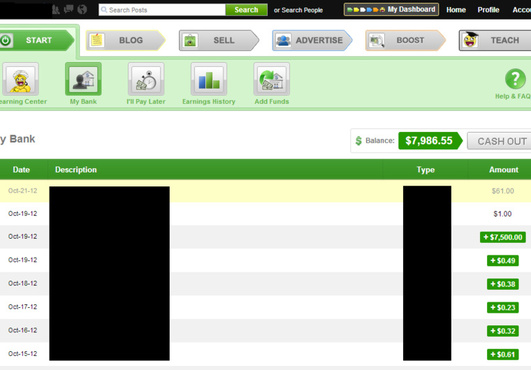Click the green Search button
This screenshot has height=370, width=531.
(246, 10)
